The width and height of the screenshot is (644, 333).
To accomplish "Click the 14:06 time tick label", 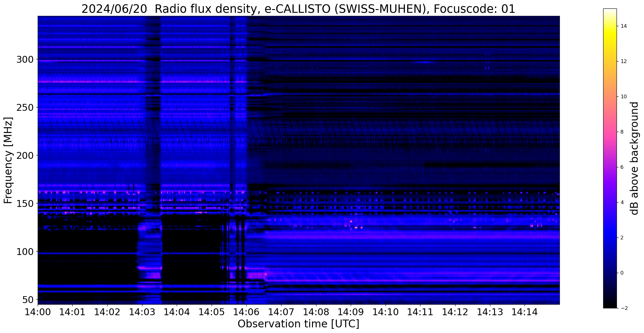I will click(x=247, y=312).
